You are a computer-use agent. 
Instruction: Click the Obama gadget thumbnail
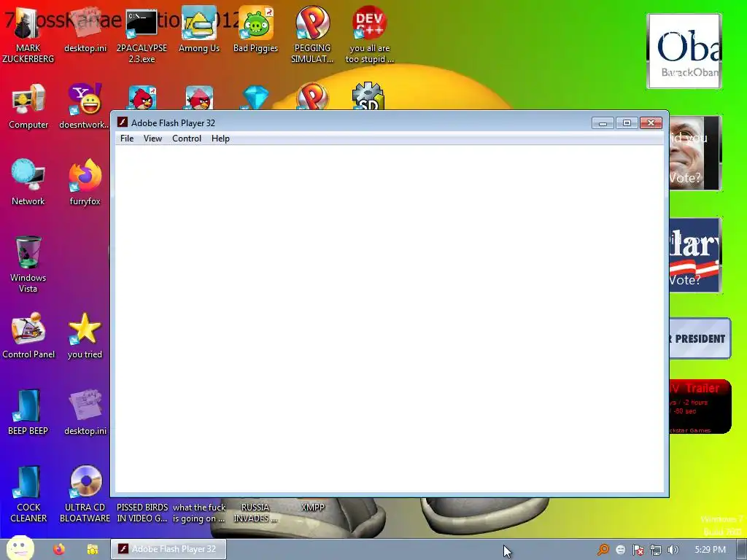pyautogui.click(x=684, y=51)
